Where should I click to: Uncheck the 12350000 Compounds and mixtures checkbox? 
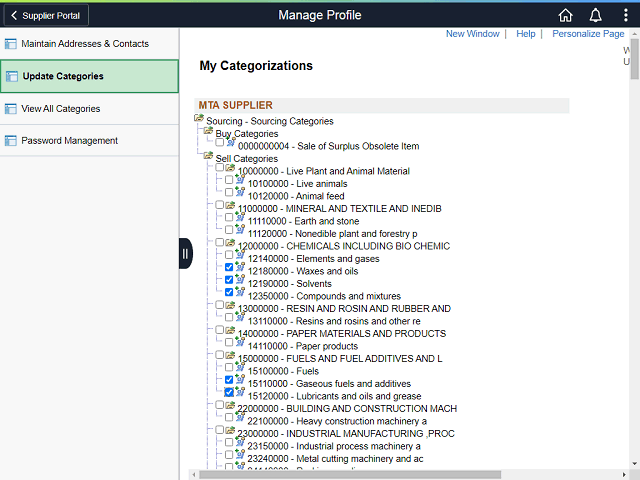pos(229,292)
